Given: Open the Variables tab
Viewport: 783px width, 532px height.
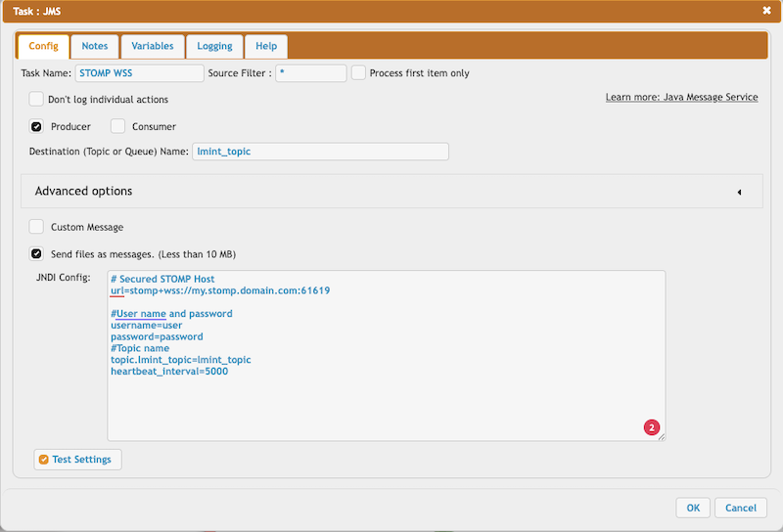Looking at the screenshot, I should [x=153, y=46].
